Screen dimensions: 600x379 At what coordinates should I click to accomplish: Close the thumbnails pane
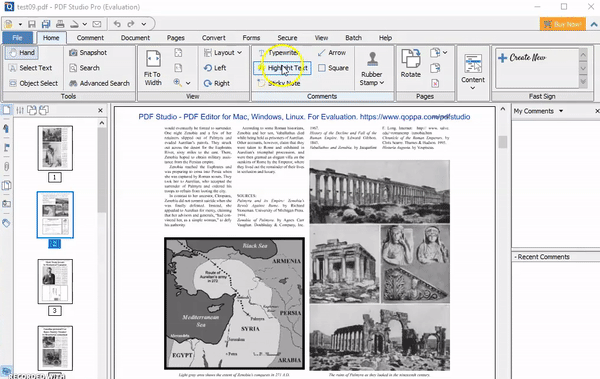tap(100, 110)
